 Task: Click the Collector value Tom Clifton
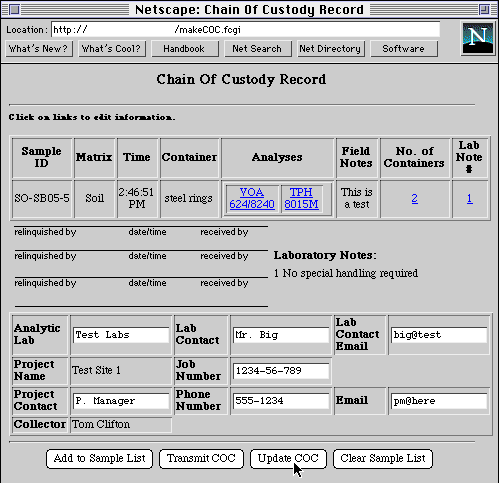101,424
